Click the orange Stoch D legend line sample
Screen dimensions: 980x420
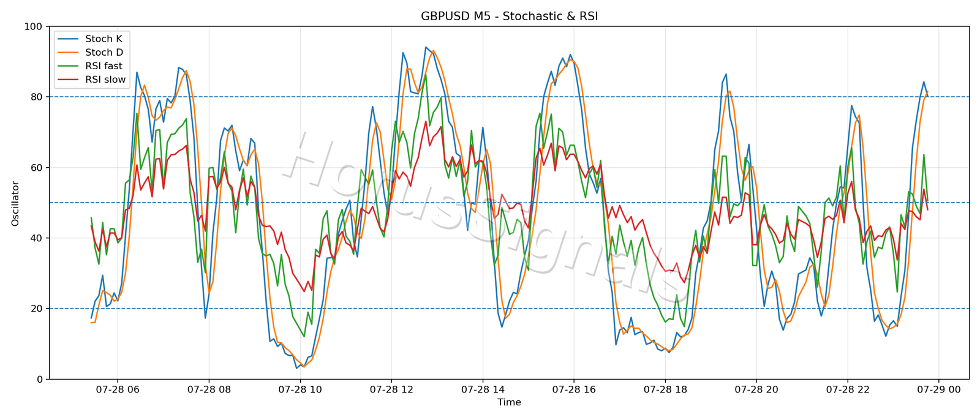(x=68, y=53)
